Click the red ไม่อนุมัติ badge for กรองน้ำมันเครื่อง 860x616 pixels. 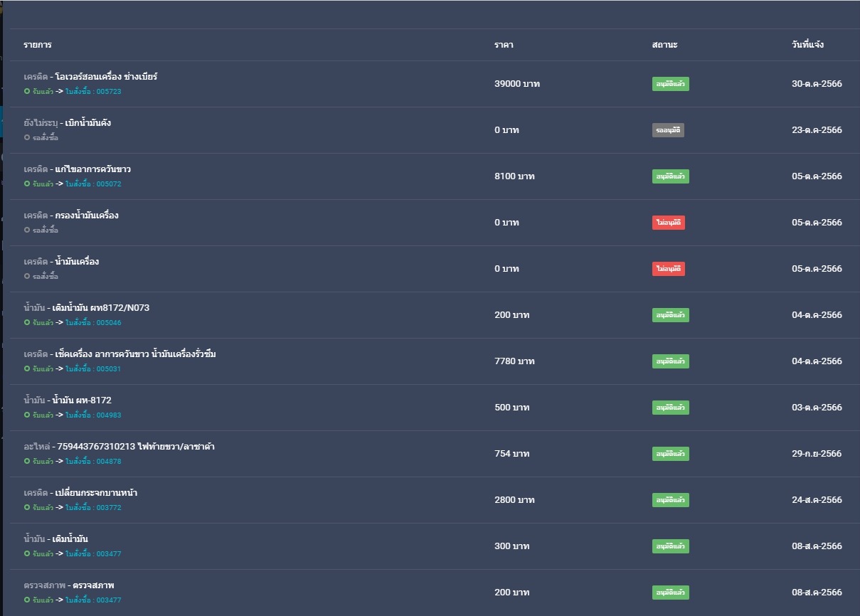669,223
